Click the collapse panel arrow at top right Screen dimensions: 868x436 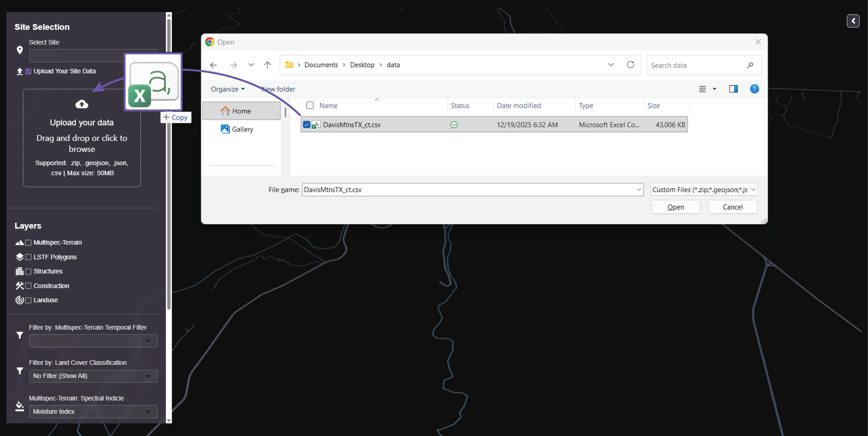pos(853,21)
